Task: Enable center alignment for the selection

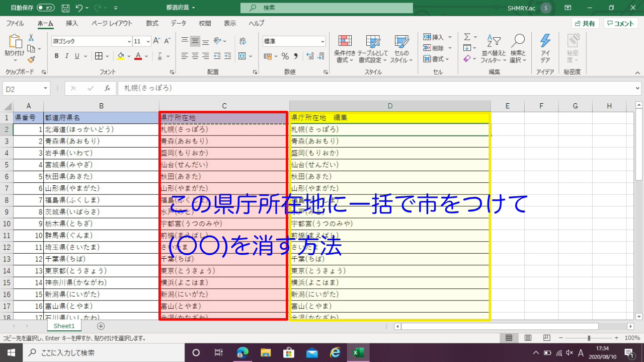Action: (x=195, y=56)
